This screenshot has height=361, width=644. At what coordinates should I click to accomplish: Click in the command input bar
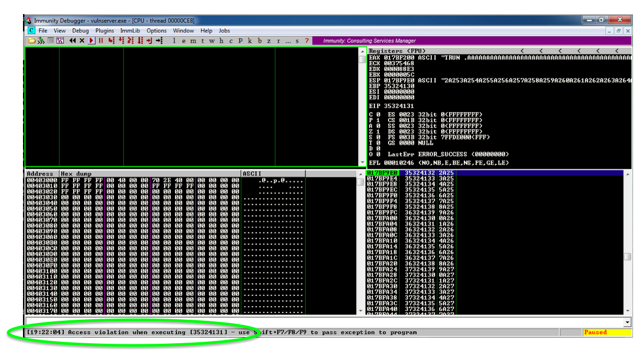pos(324,322)
